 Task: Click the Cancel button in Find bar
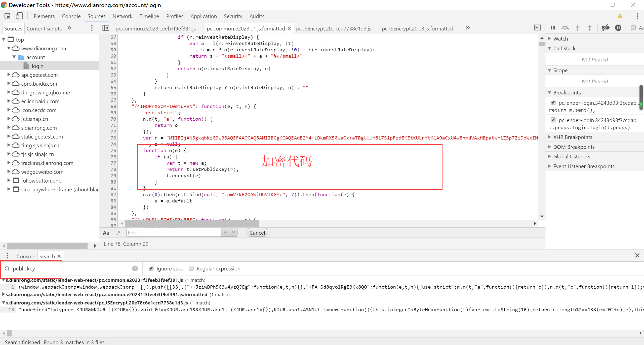tap(257, 233)
